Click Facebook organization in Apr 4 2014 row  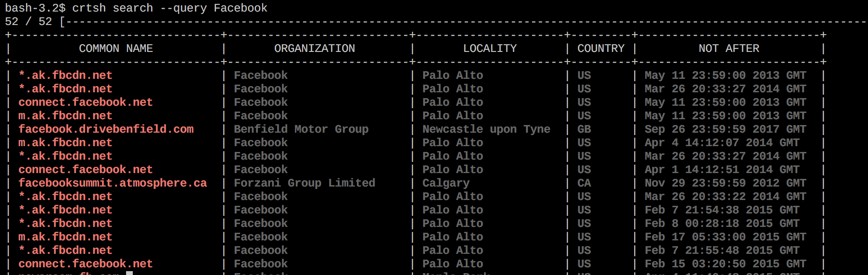[261, 143]
